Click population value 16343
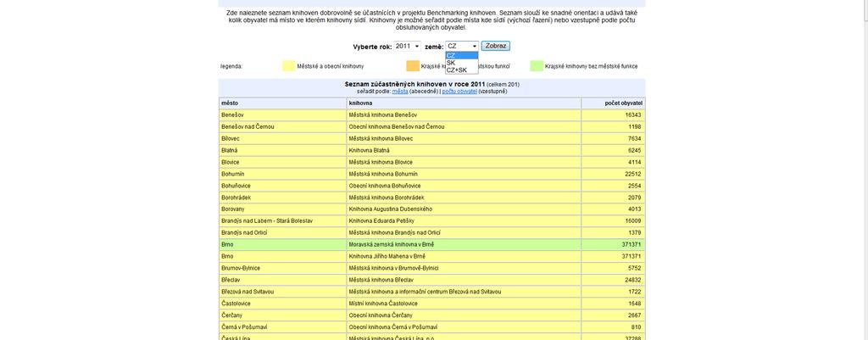This screenshot has width=868, height=340. [x=632, y=114]
